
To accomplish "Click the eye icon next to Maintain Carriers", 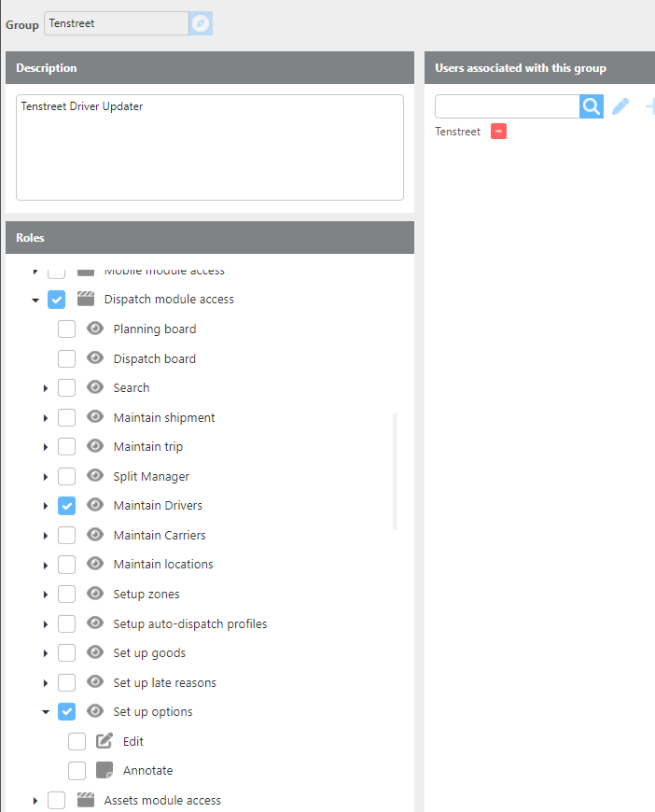I will (x=94, y=535).
